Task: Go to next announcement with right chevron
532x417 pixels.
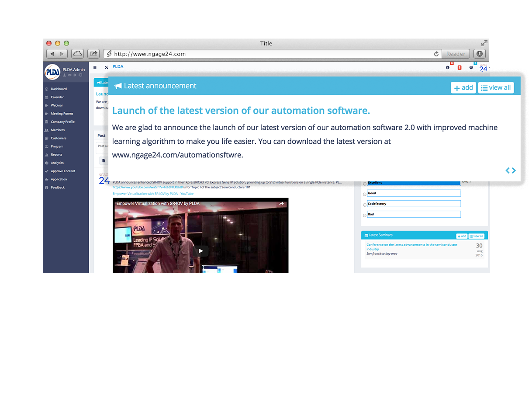Action: point(514,170)
